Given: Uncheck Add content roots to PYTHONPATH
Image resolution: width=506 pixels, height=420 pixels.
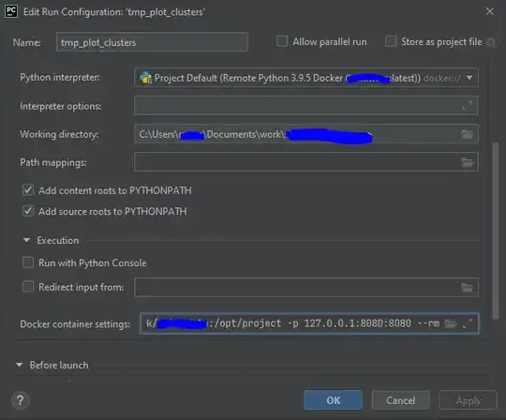Looking at the screenshot, I should (28, 190).
